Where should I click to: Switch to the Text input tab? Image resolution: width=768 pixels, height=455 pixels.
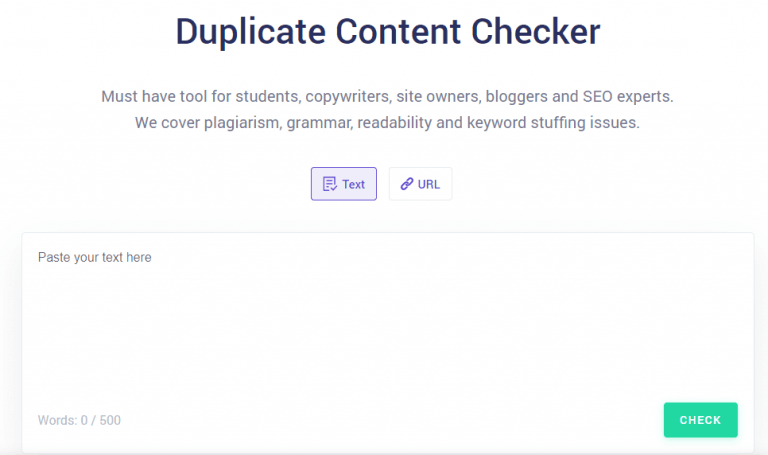(x=344, y=184)
